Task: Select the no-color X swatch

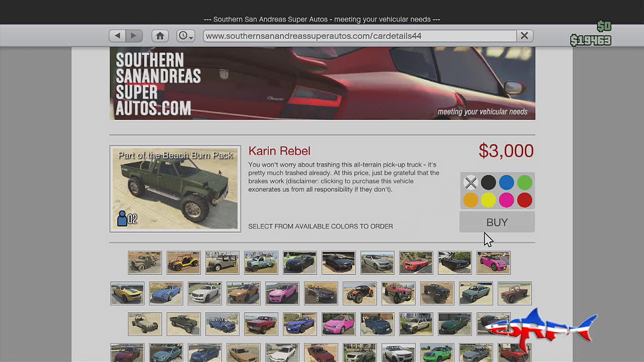Action: point(470,183)
